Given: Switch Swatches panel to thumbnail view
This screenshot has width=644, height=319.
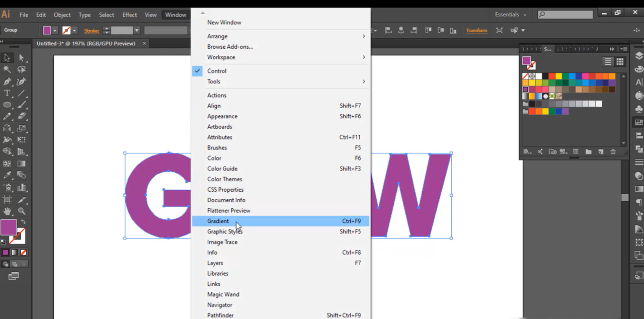Looking at the screenshot, I should (620, 62).
